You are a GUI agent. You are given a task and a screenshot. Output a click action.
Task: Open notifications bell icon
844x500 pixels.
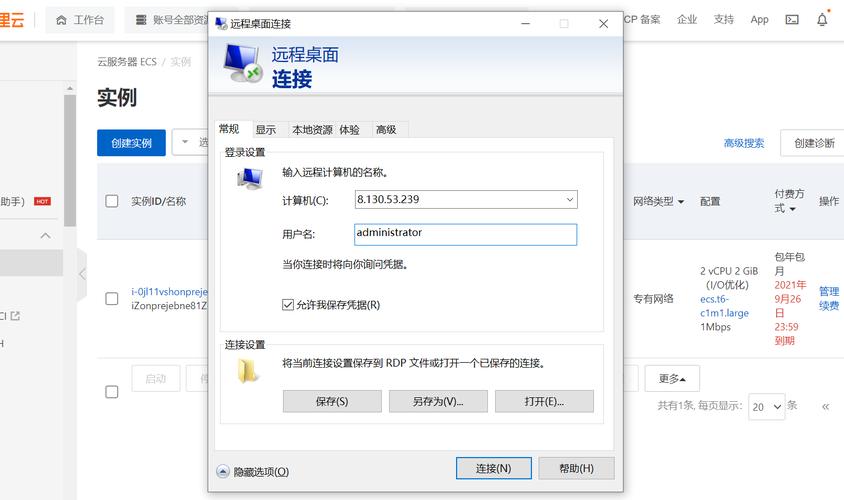coord(822,20)
